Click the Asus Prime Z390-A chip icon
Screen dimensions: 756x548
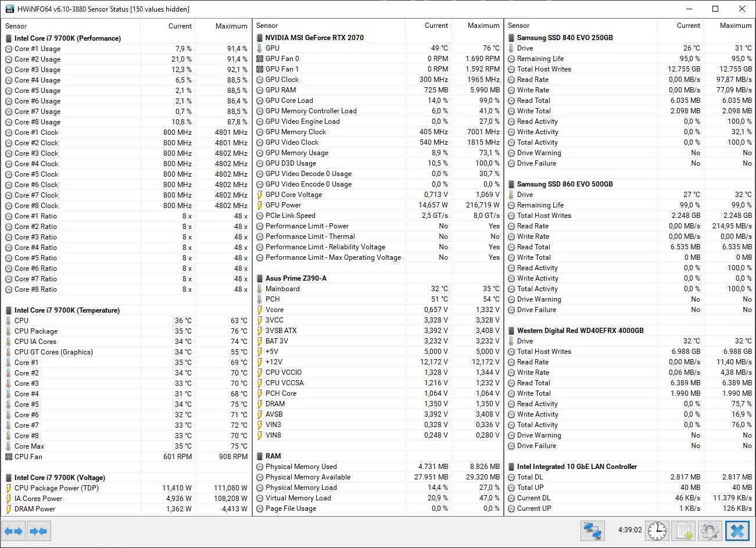260,278
